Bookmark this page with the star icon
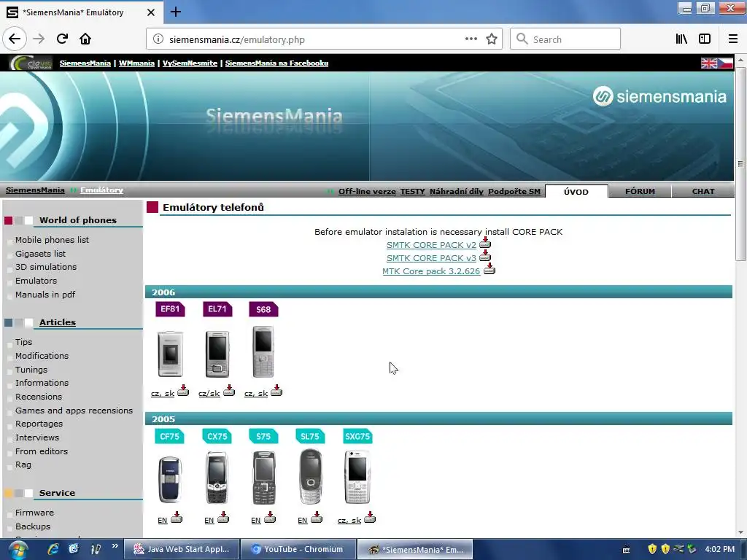 pyautogui.click(x=492, y=39)
